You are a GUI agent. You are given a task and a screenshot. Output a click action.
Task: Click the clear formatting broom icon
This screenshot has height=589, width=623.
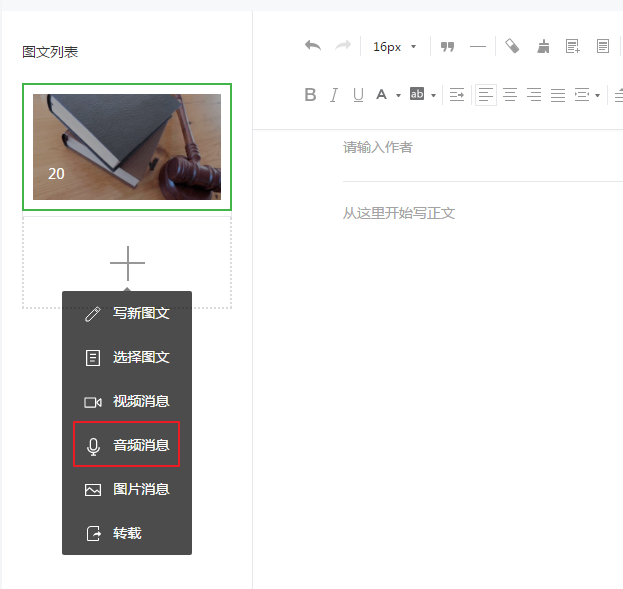coord(543,46)
